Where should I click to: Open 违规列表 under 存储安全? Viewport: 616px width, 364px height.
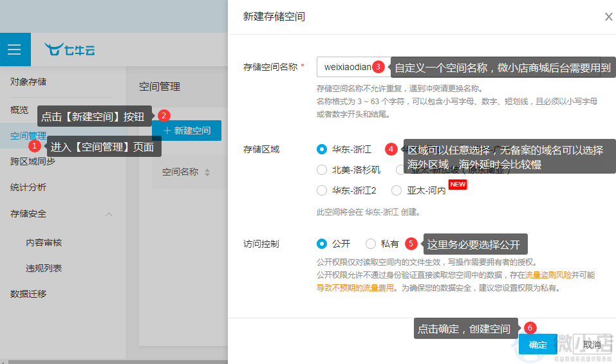pos(44,268)
